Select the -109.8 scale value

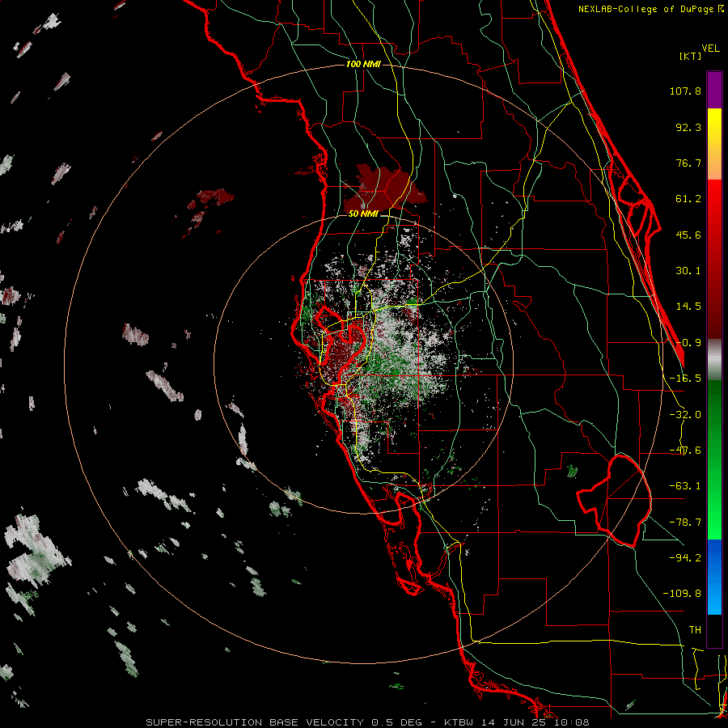click(682, 594)
